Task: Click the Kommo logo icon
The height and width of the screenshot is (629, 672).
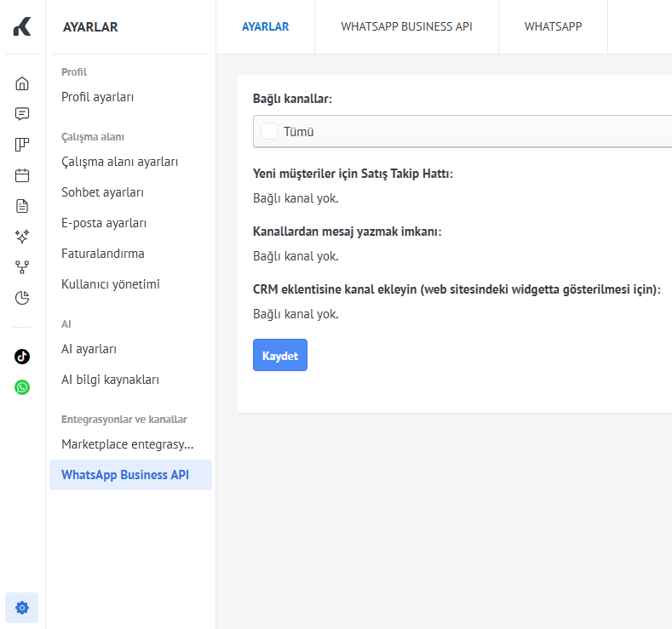Action: [x=22, y=27]
